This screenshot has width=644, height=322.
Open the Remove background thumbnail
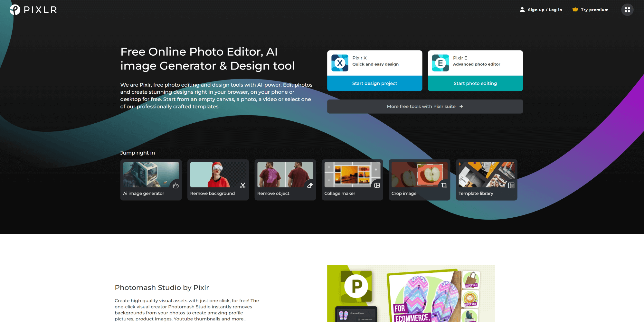tap(218, 175)
